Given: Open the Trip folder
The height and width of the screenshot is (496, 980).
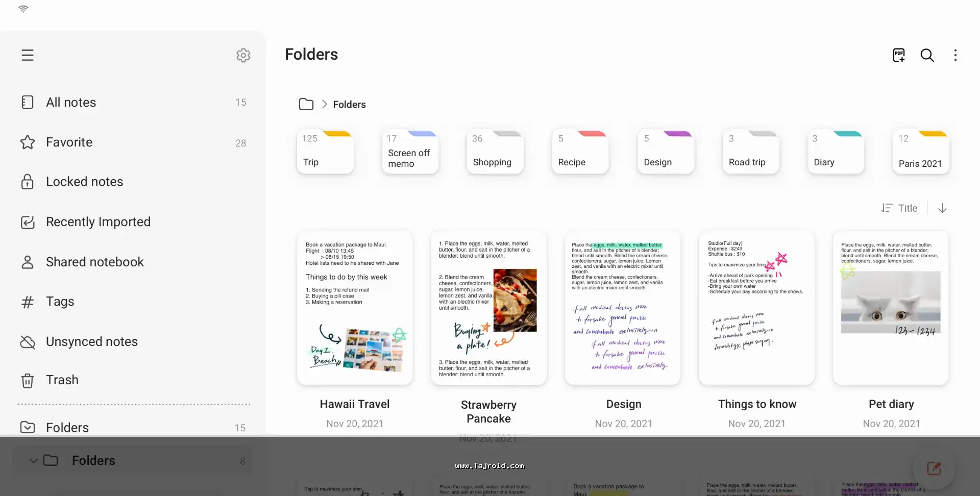Looking at the screenshot, I should 325,152.
